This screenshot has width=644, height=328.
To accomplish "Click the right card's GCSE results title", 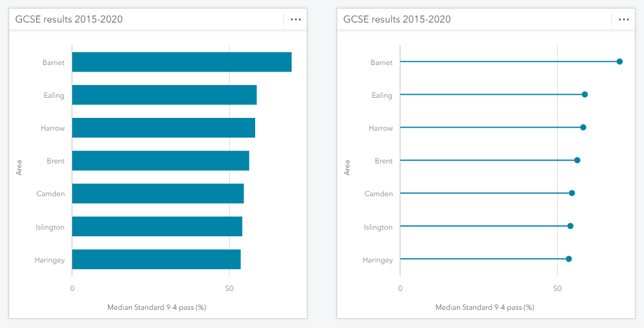I will coord(397,19).
